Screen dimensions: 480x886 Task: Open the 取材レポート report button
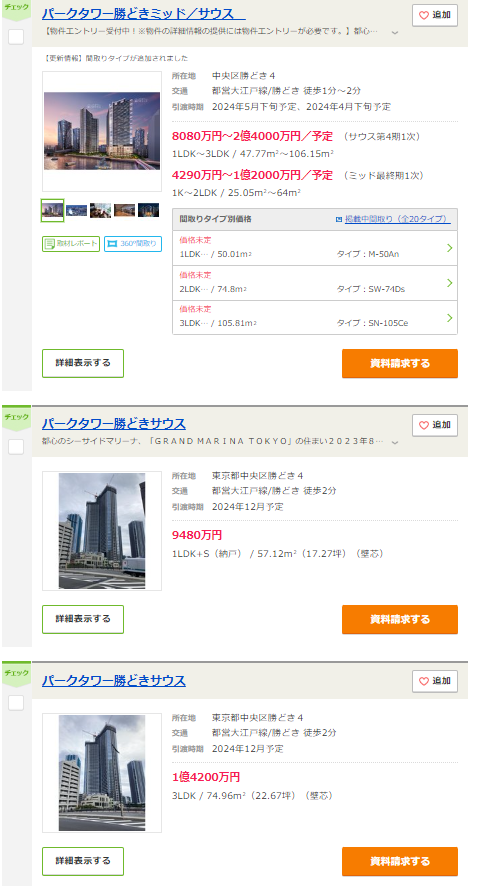71,244
